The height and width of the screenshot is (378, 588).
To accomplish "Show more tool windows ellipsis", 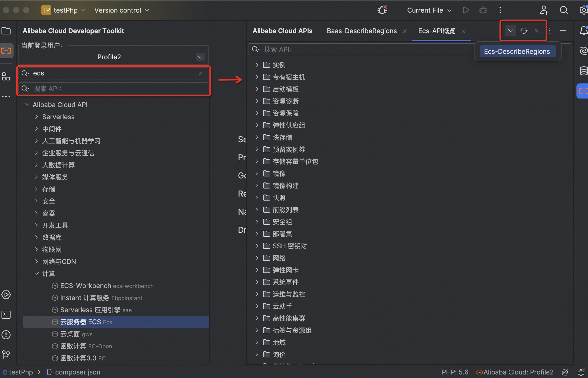I will coord(6,97).
